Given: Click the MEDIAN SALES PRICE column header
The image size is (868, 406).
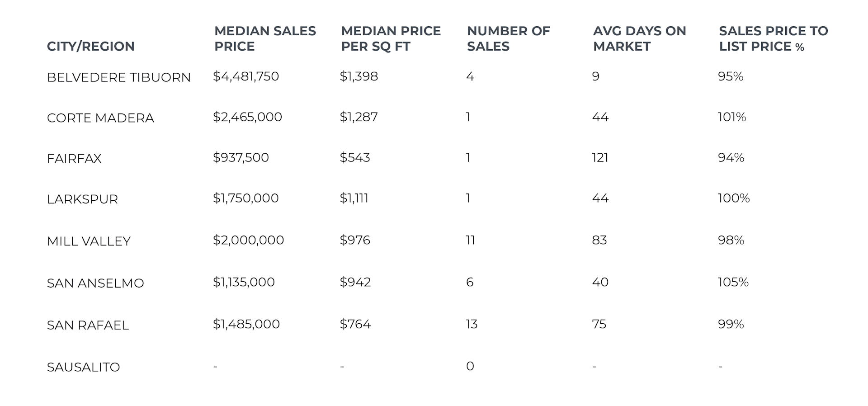Looking at the screenshot, I should [265, 38].
